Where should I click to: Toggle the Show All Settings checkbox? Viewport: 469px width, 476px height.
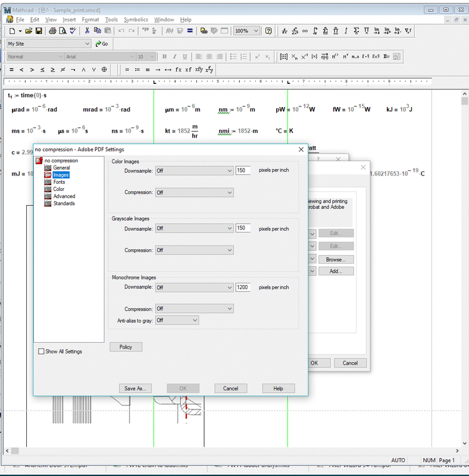(41, 351)
